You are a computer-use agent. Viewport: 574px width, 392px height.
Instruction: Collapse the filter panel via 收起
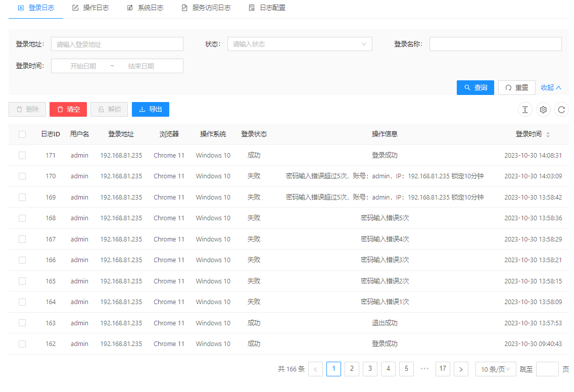tap(551, 87)
